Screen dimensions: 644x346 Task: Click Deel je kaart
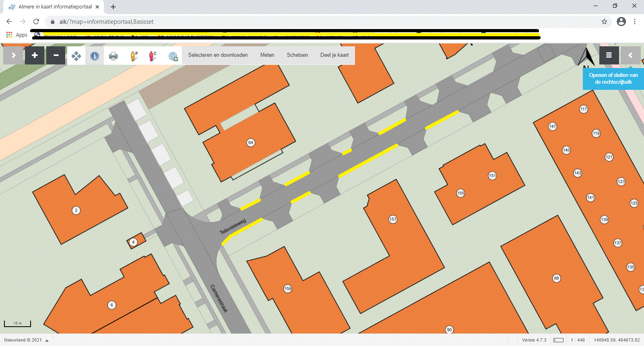[334, 55]
